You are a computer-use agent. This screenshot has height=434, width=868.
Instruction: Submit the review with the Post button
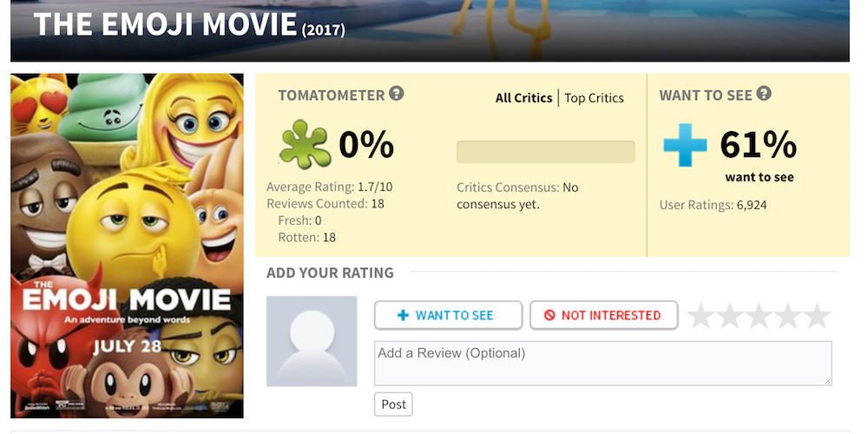pos(393,404)
